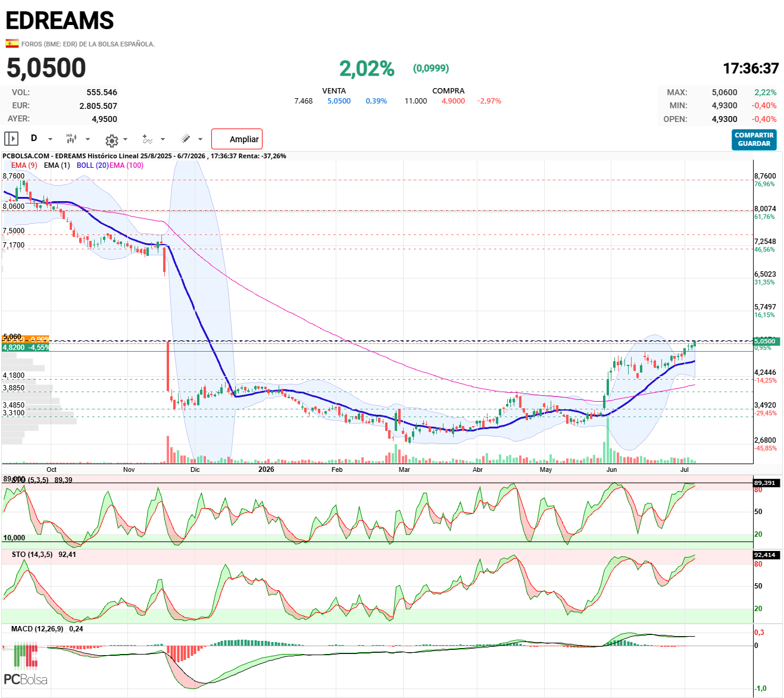This screenshot has height=698, width=784.
Task: Click the PCBolsa logo
Action: tap(26, 665)
